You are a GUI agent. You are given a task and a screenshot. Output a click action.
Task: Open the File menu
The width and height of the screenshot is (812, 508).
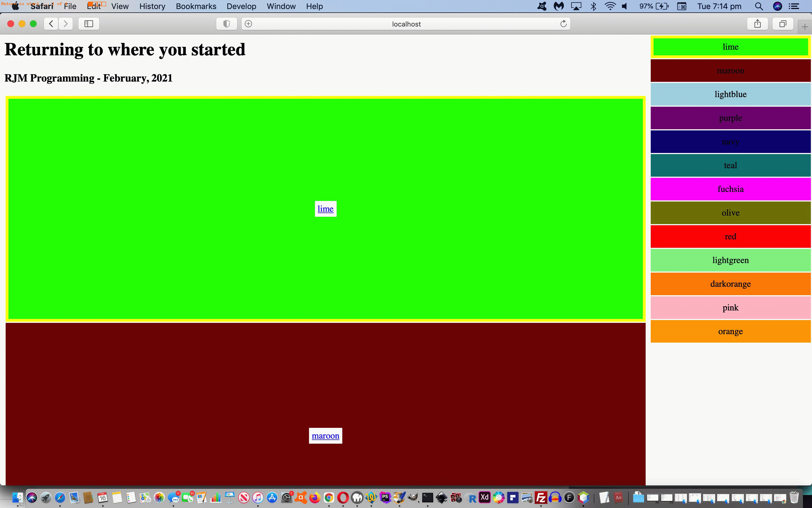click(70, 6)
